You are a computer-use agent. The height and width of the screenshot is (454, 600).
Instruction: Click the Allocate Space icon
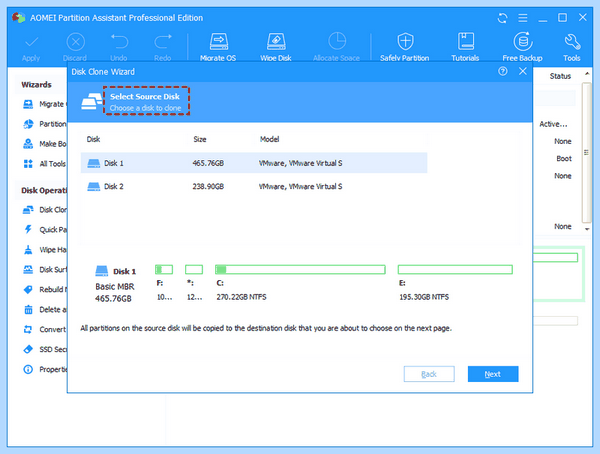click(x=337, y=41)
